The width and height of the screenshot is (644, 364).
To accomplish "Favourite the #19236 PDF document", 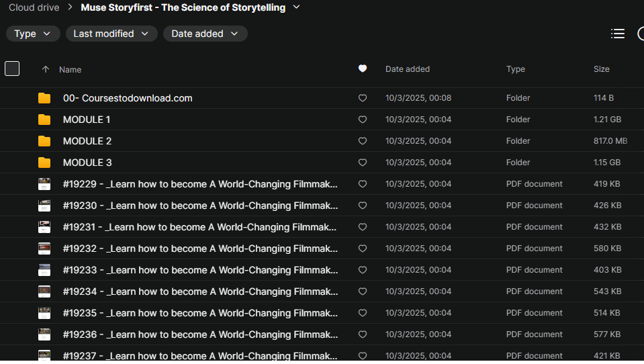I will click(363, 334).
